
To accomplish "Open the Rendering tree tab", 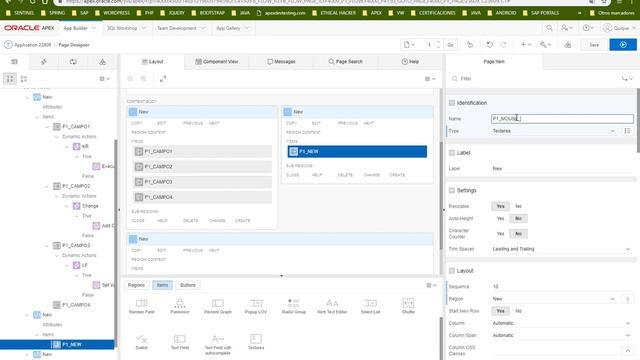I will 14,62.
